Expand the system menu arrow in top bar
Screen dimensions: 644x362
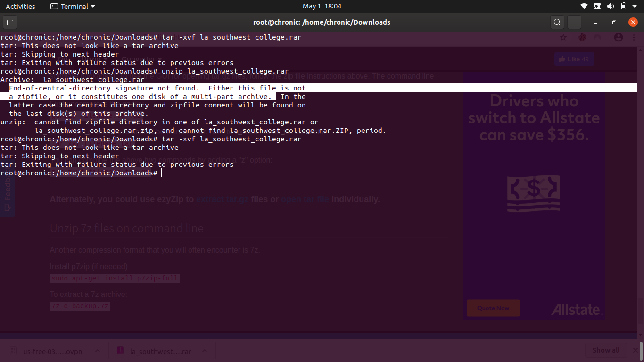[636, 6]
